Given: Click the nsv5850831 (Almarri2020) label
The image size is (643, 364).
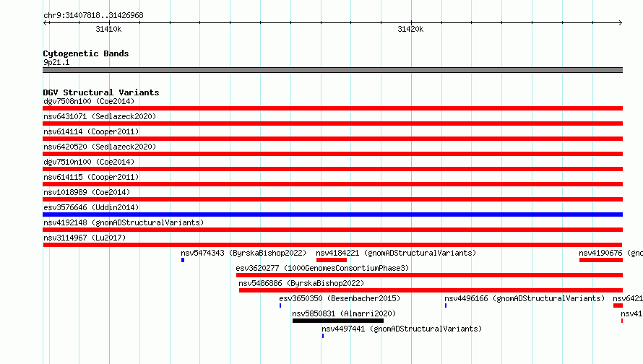Looking at the screenshot, I should pos(344,313).
